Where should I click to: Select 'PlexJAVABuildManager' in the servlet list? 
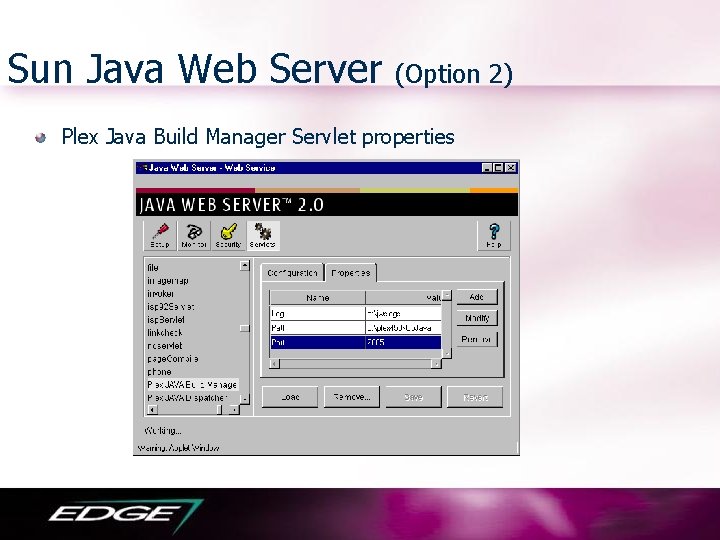[192, 384]
